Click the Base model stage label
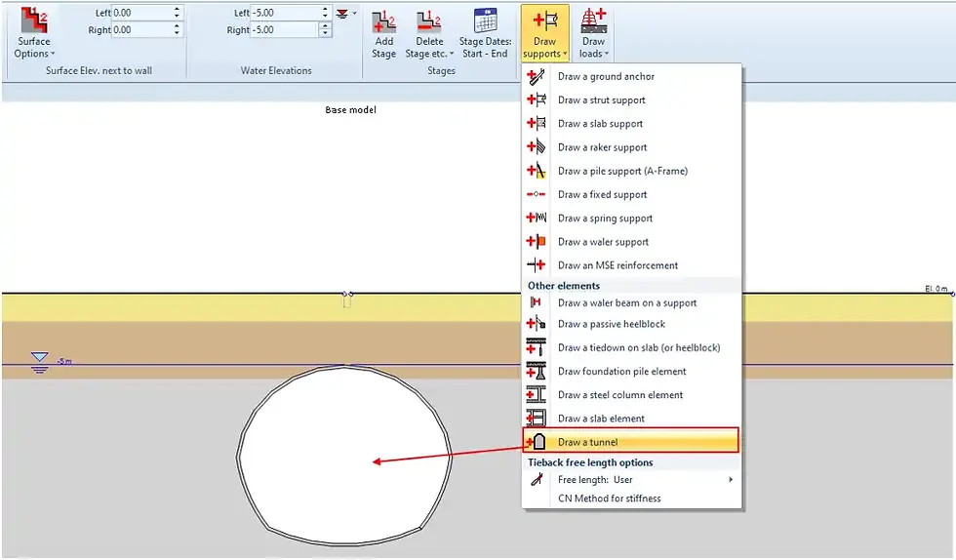 click(350, 110)
